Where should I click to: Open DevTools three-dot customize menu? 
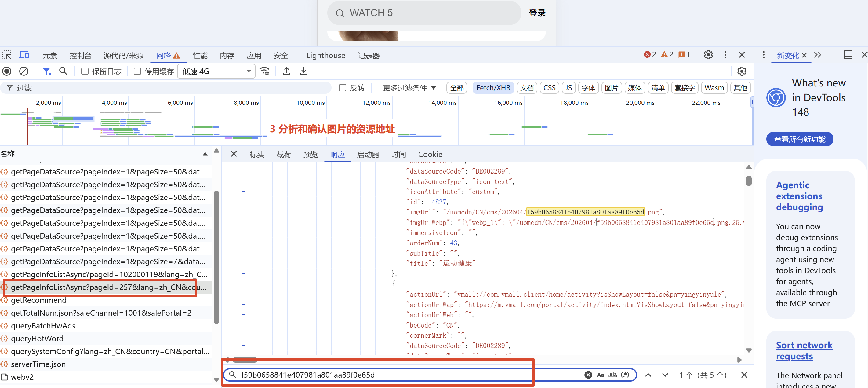(725, 55)
